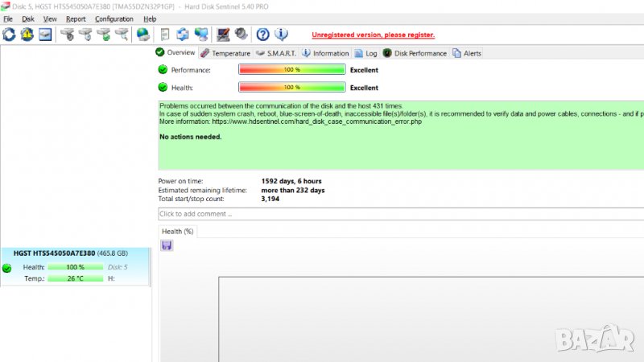Screen dimensions: 644x362
Task: Click the speaker sound toolbar icon
Action: click(239, 35)
